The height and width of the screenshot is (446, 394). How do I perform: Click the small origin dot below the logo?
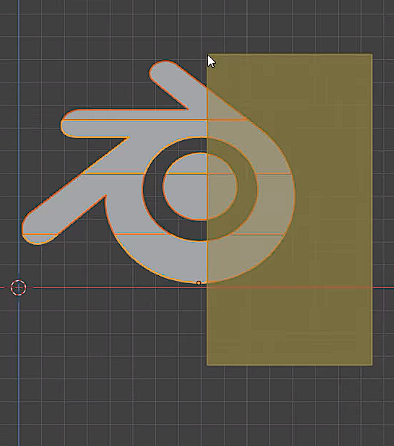pyautogui.click(x=199, y=283)
